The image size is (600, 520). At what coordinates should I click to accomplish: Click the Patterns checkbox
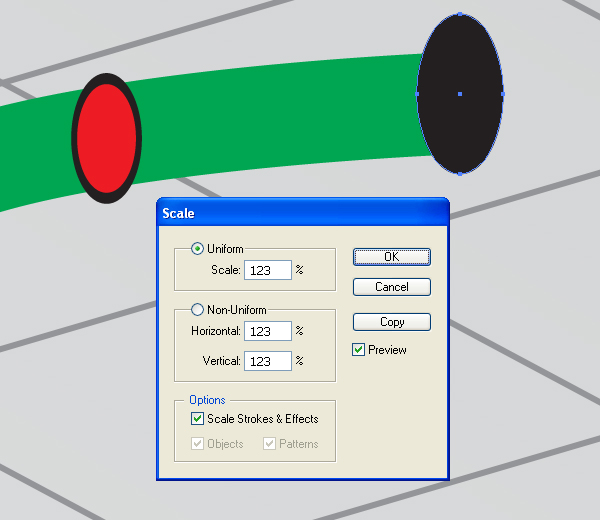pyautogui.click(x=269, y=443)
